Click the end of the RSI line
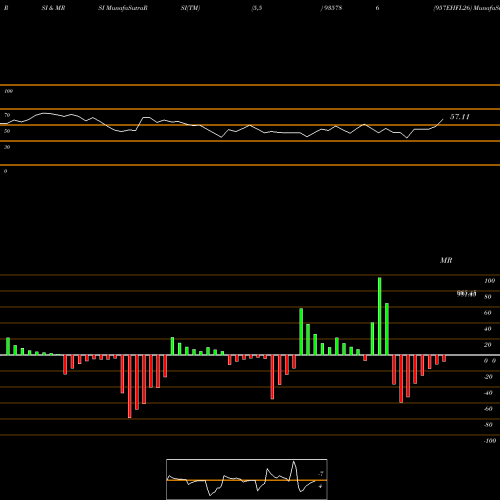 tap(443, 119)
